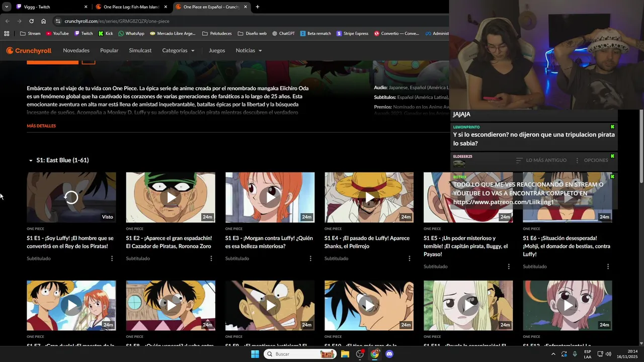The image size is (644, 362).
Task: Open Chrome from the taskbar
Action: [x=374, y=354]
